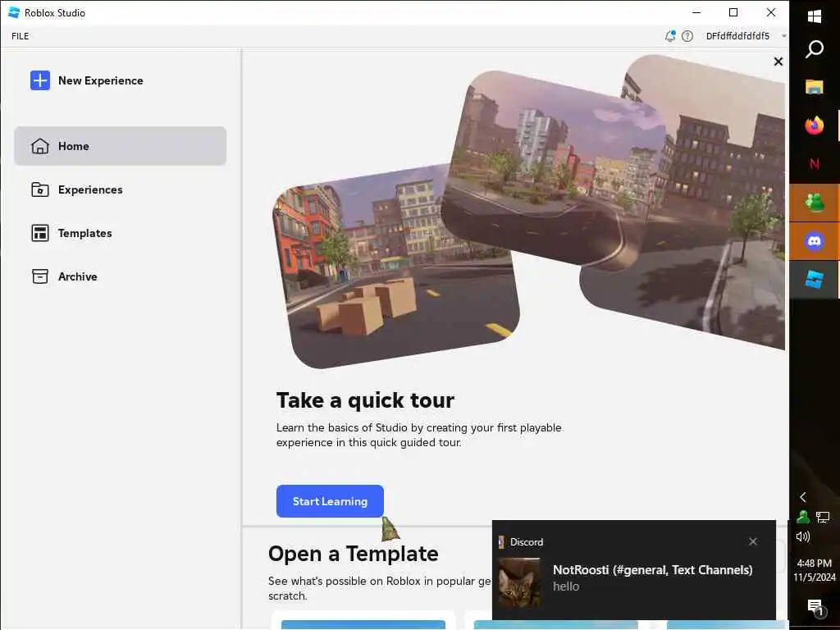840x630 pixels.
Task: Open the Windows Start menu
Action: click(815, 16)
